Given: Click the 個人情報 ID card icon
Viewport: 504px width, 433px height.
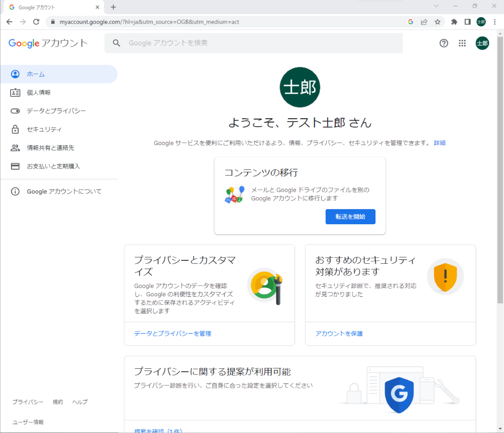Looking at the screenshot, I should point(15,93).
